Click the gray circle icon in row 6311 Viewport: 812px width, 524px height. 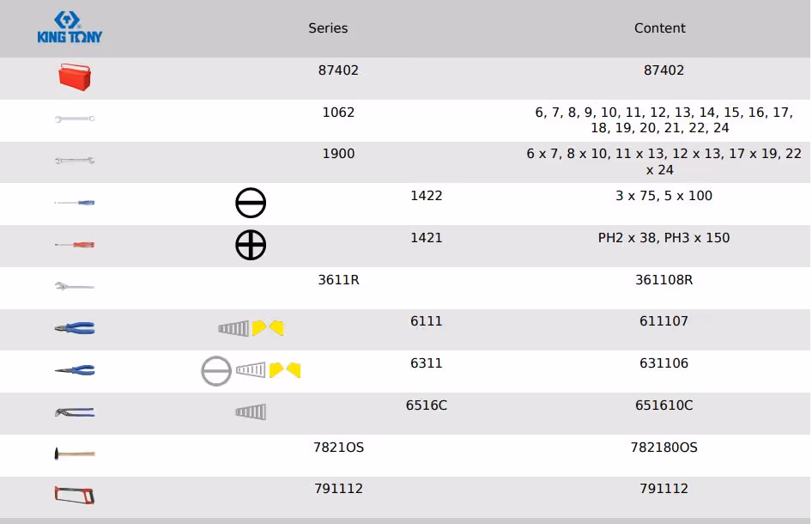[216, 370]
